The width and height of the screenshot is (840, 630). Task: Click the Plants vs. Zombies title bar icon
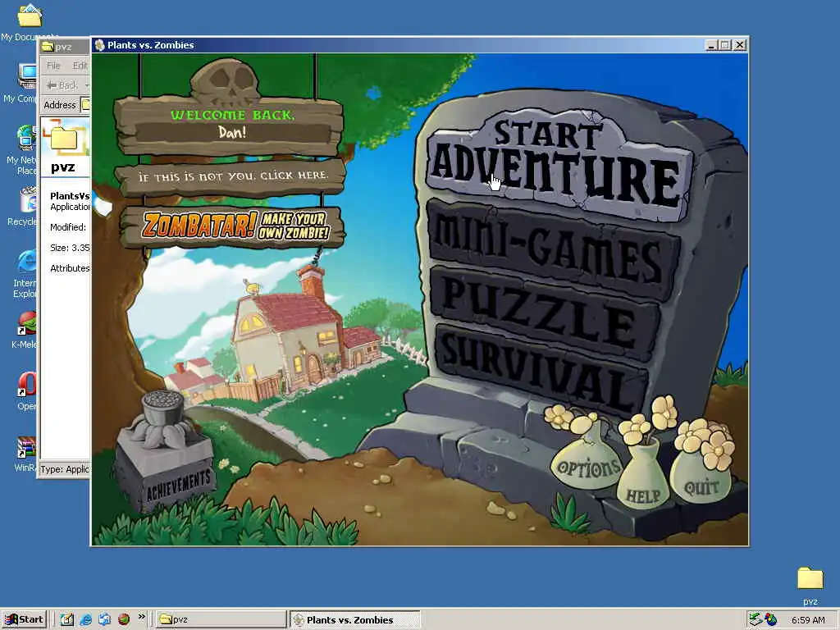pos(99,45)
